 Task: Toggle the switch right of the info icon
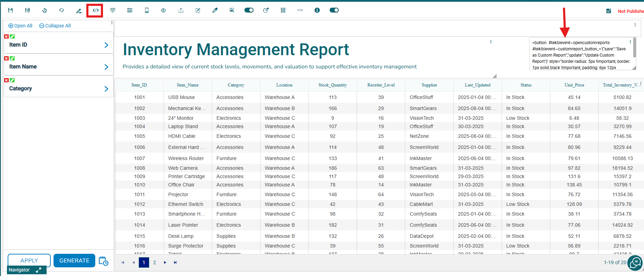tap(334, 10)
